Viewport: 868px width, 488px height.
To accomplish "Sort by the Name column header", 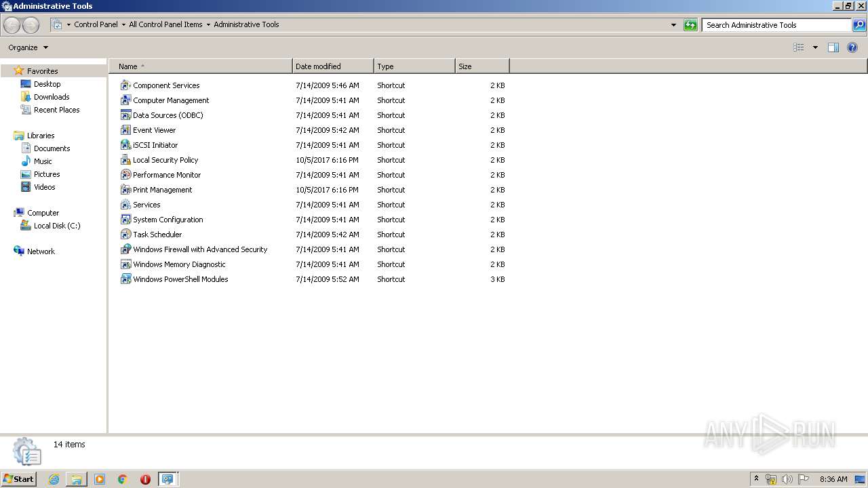I will point(201,66).
